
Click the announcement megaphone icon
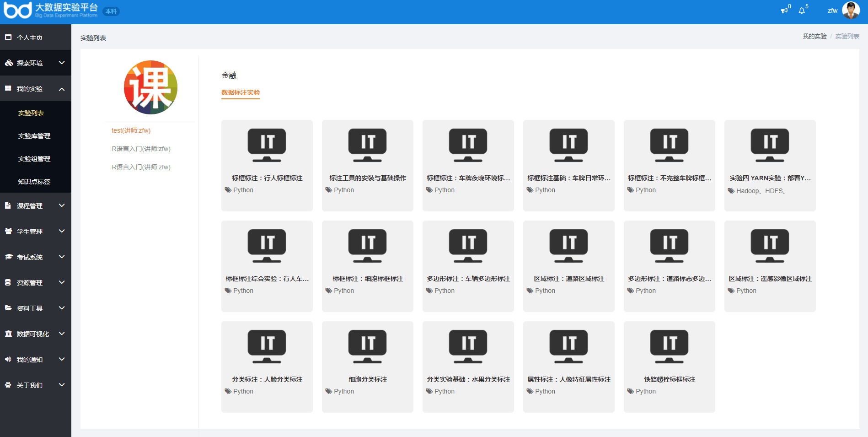(784, 11)
